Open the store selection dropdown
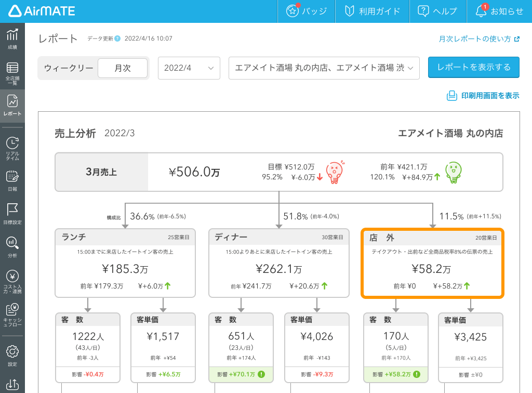This screenshot has height=393, width=532. coord(324,68)
